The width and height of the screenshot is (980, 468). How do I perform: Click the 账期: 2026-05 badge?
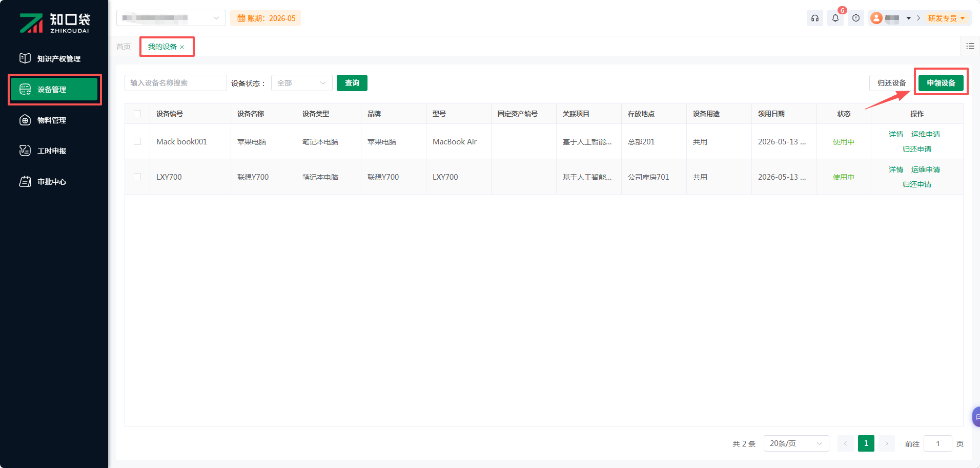click(266, 18)
